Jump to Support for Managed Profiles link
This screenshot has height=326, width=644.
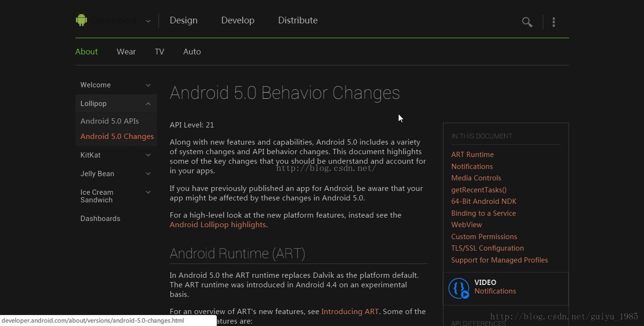(x=499, y=260)
